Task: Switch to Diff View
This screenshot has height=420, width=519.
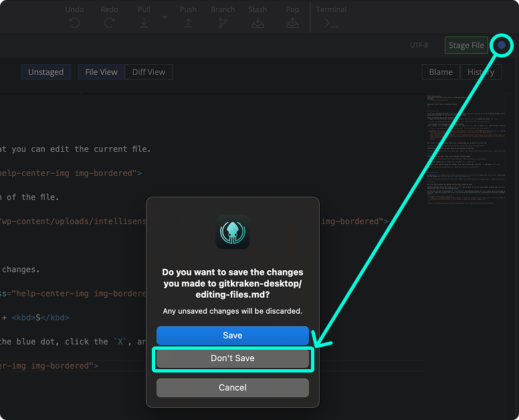Action: click(148, 72)
